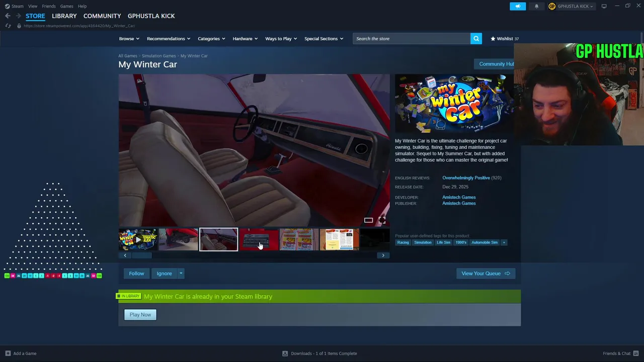The height and width of the screenshot is (362, 644).
Task: Click the Add a Game plus icon
Action: [x=8, y=353]
